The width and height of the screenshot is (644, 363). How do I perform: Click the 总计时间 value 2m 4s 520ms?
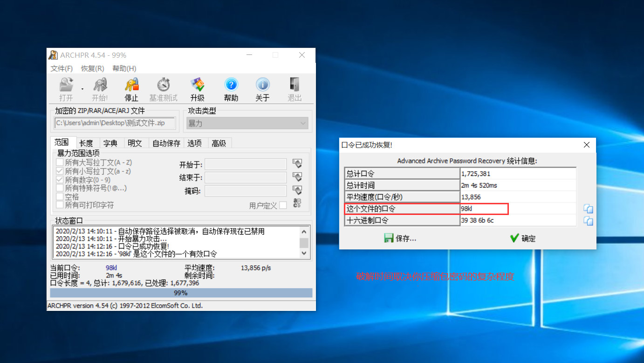click(479, 185)
